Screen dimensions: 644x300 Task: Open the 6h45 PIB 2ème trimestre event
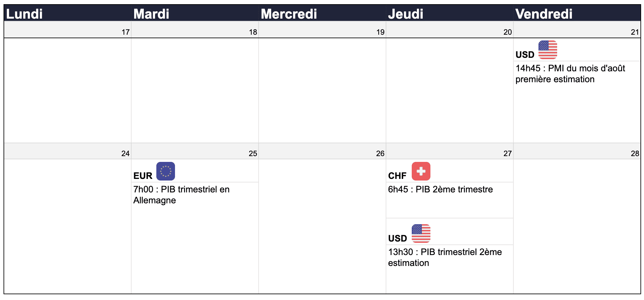click(x=440, y=189)
